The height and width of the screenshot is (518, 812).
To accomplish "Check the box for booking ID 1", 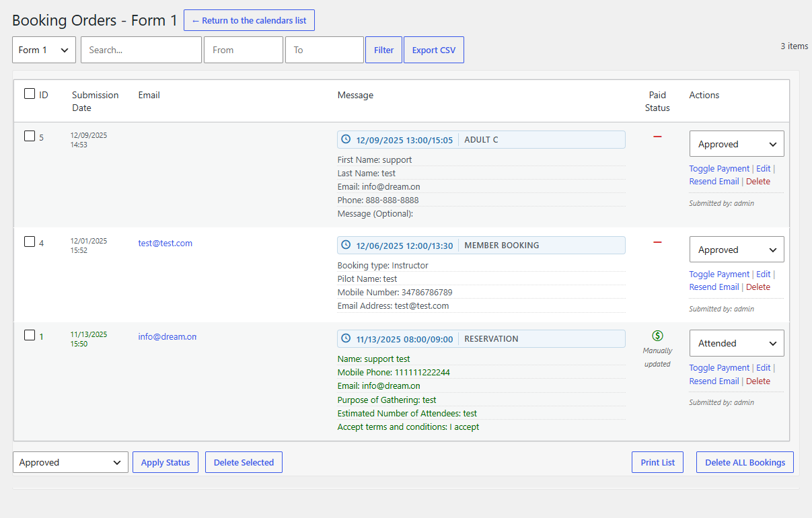I will pyautogui.click(x=30, y=335).
